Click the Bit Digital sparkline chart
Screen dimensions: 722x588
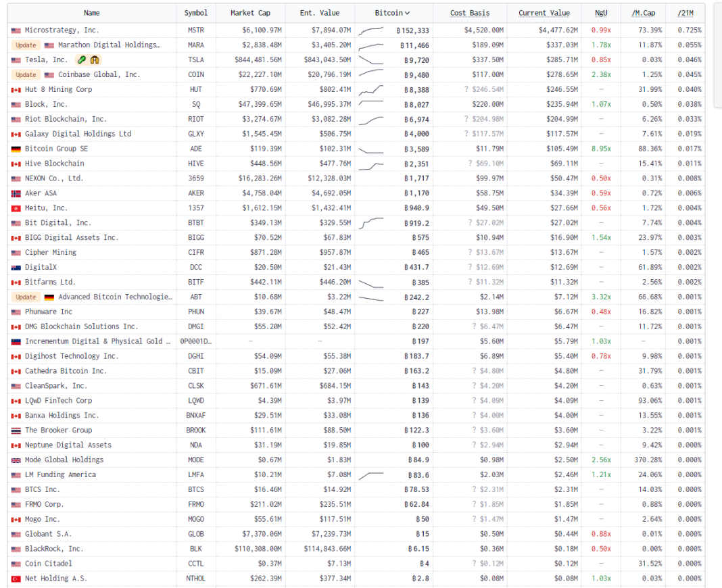tap(371, 222)
